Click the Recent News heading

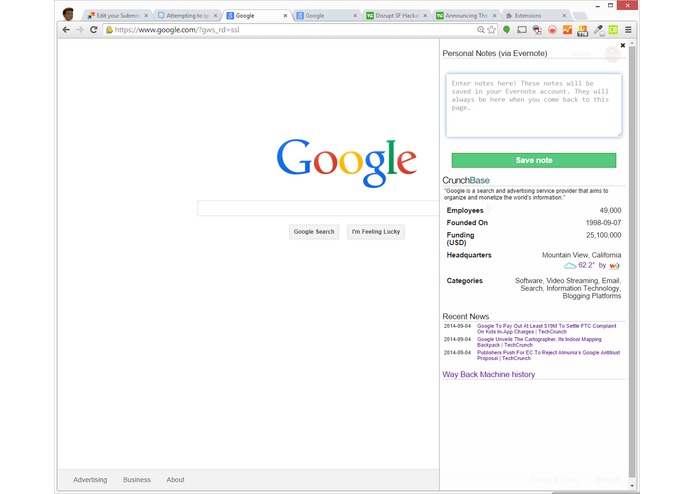(x=465, y=316)
